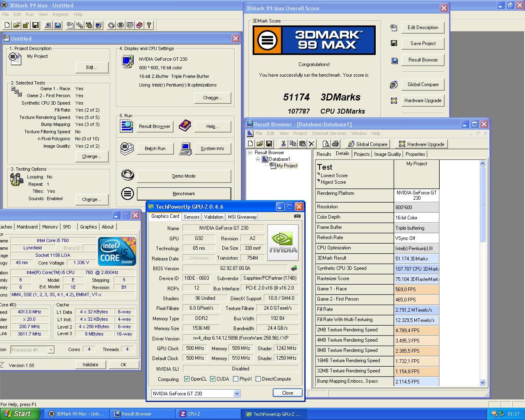
Task: Open the Image Quality tab in Result Browser
Action: (388, 154)
